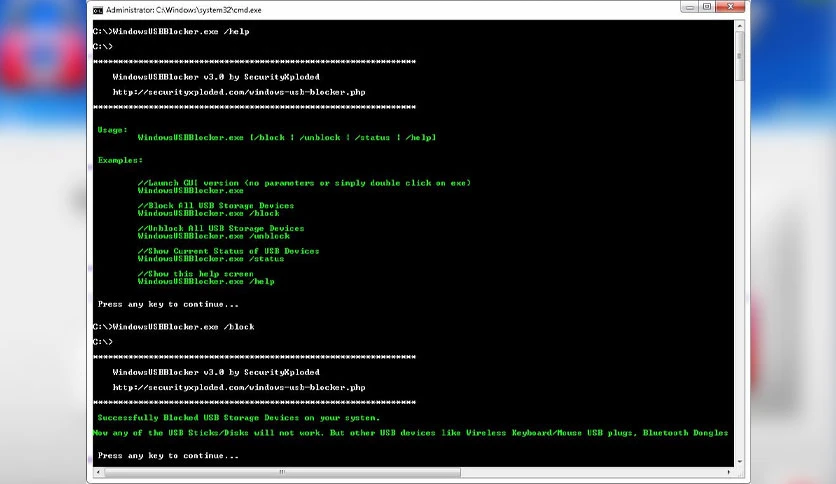
Task: Click '//Block All USB Storage Devices' line
Action: pos(216,205)
